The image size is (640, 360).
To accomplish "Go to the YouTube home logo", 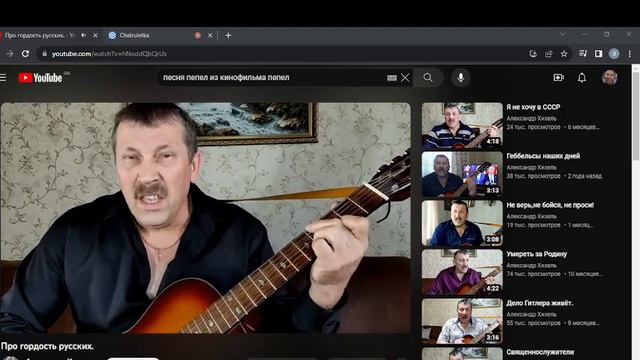I will (x=40, y=78).
